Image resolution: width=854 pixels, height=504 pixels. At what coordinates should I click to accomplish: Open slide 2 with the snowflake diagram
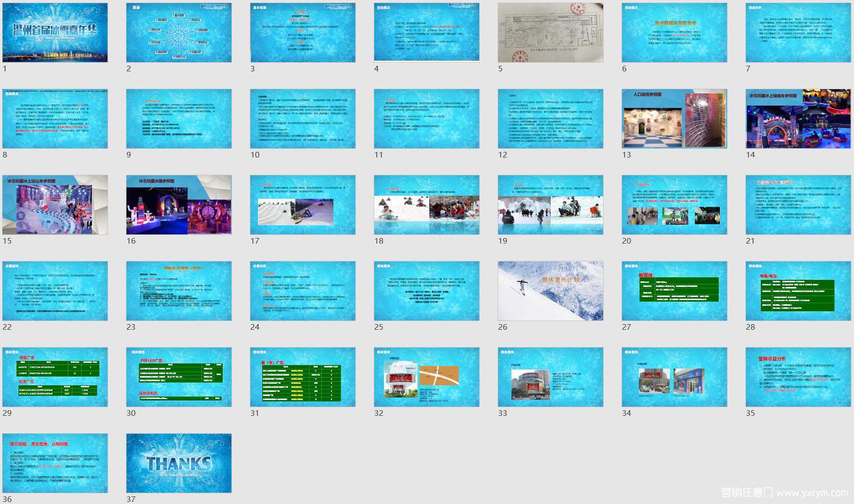(179, 33)
